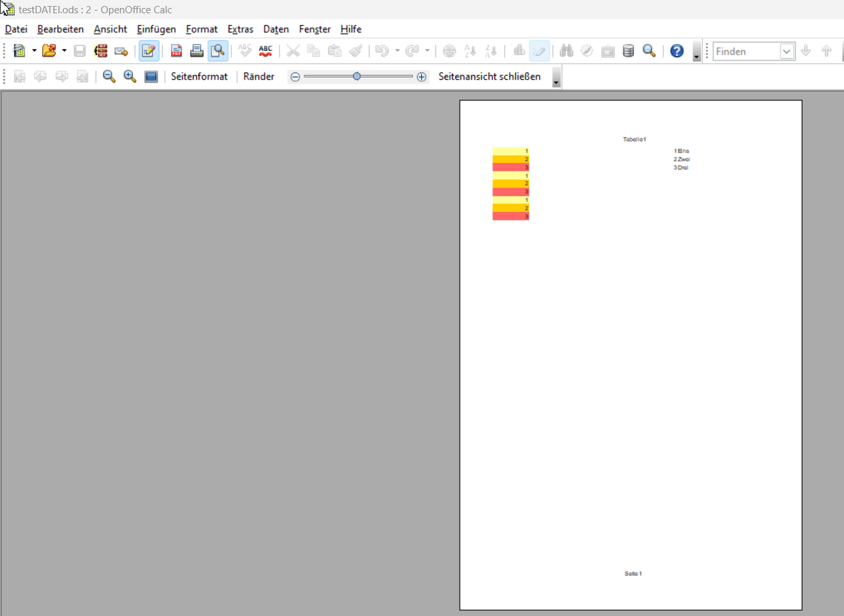Click the Find & Replace binoculars icon
The height and width of the screenshot is (616, 844).
point(566,51)
